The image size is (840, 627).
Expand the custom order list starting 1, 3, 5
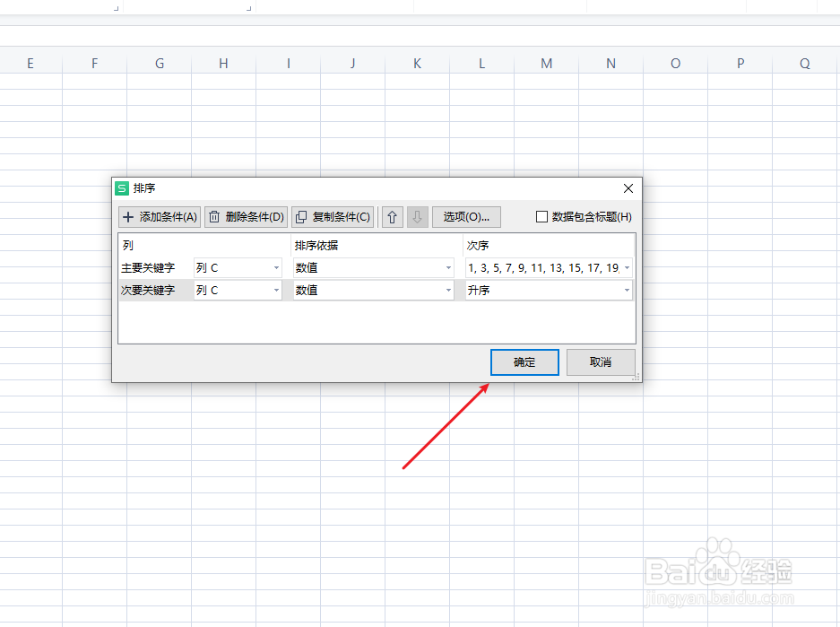[627, 267]
